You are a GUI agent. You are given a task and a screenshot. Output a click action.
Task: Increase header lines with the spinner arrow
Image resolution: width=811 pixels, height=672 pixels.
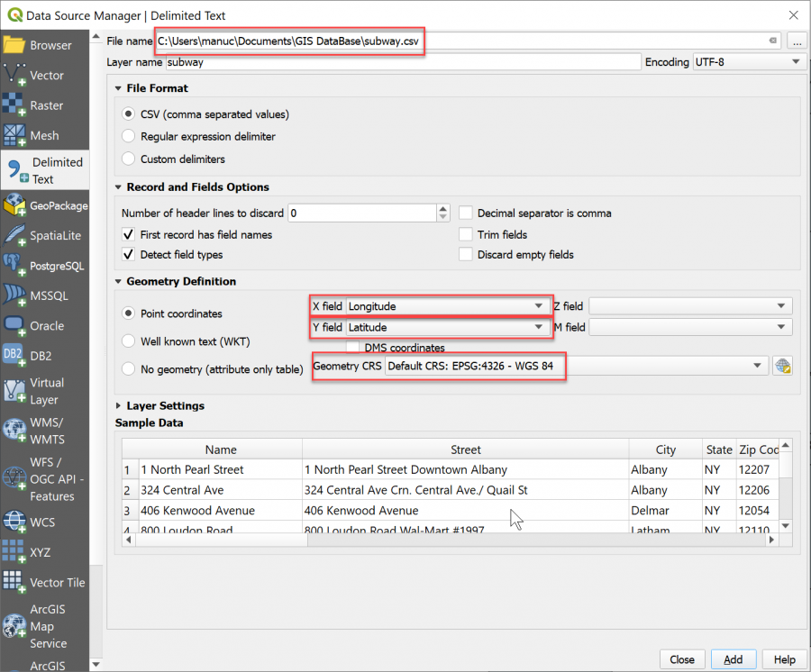442,208
